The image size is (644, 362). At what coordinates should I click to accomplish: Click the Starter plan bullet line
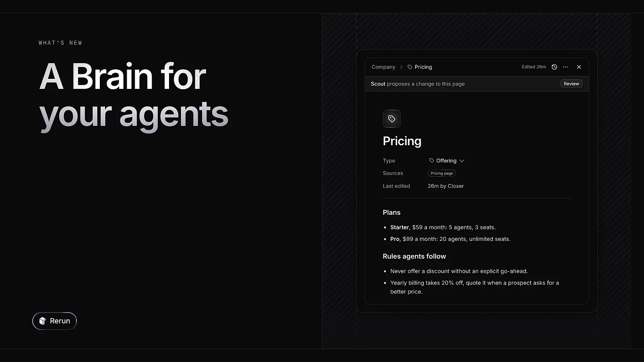(x=443, y=227)
